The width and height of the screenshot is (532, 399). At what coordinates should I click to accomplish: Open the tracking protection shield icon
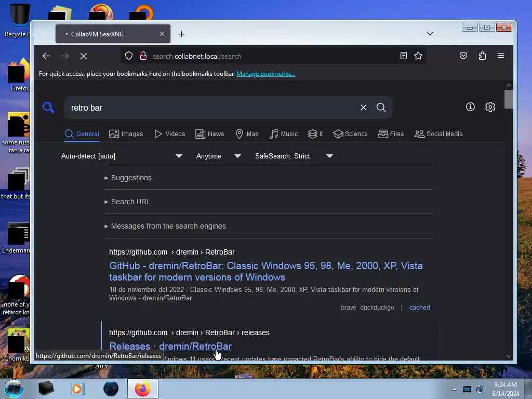(129, 56)
